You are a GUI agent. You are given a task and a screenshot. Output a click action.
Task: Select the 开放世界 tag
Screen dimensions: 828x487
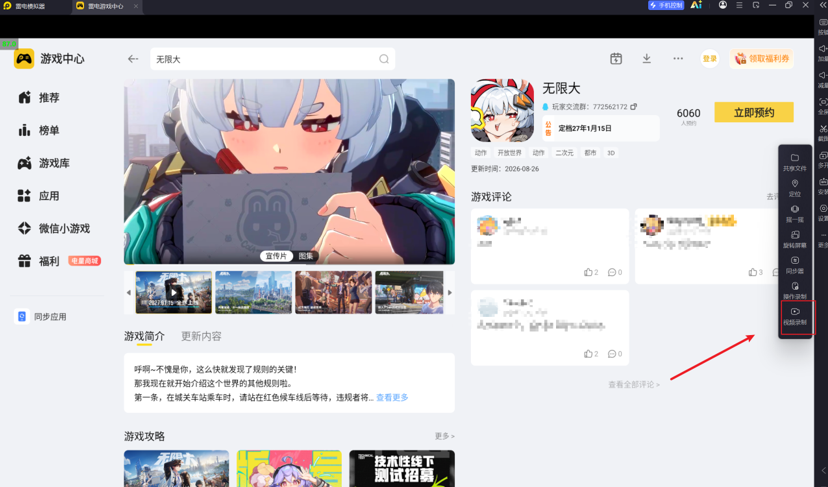tap(509, 153)
